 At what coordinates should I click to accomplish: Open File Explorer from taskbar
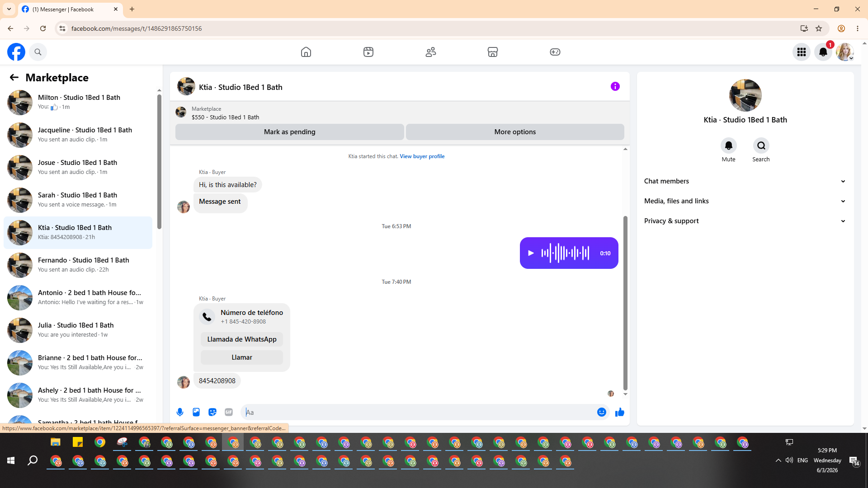(x=55, y=442)
